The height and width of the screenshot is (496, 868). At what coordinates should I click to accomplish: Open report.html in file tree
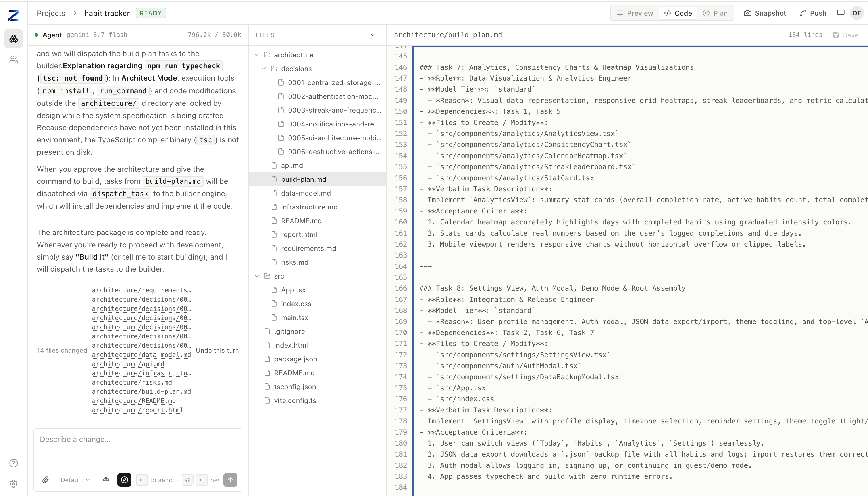[x=318, y=234]
